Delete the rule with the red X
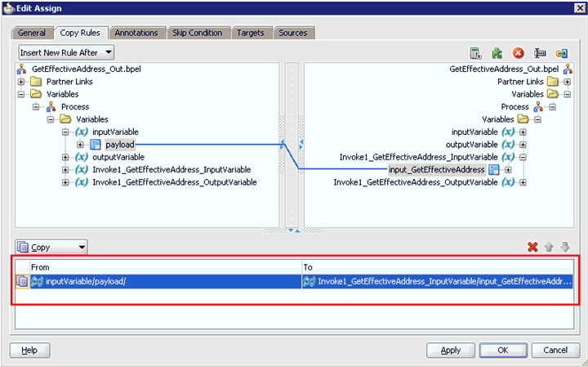 pyautogui.click(x=532, y=247)
